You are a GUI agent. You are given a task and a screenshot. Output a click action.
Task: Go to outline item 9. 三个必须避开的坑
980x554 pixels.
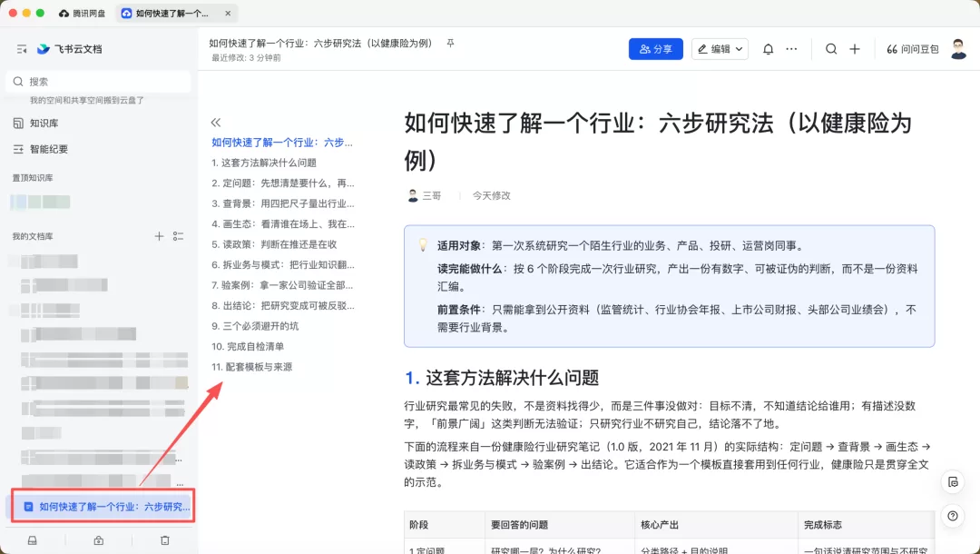click(255, 326)
